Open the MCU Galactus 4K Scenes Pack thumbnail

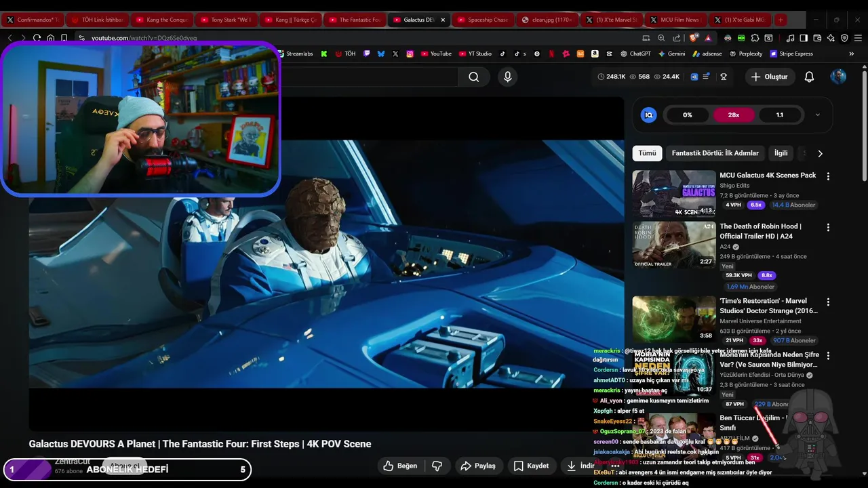[x=674, y=193]
